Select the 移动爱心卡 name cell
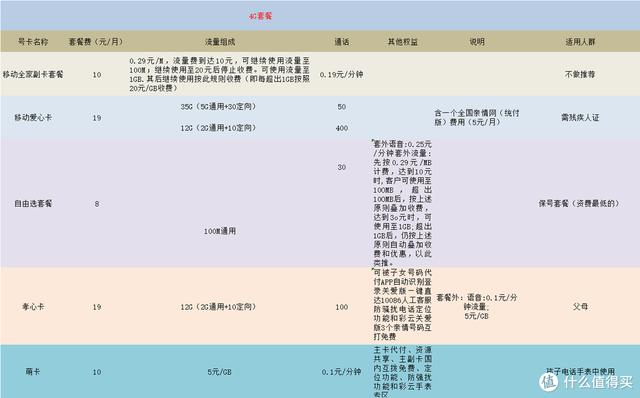This screenshot has height=398, width=640. (33, 118)
